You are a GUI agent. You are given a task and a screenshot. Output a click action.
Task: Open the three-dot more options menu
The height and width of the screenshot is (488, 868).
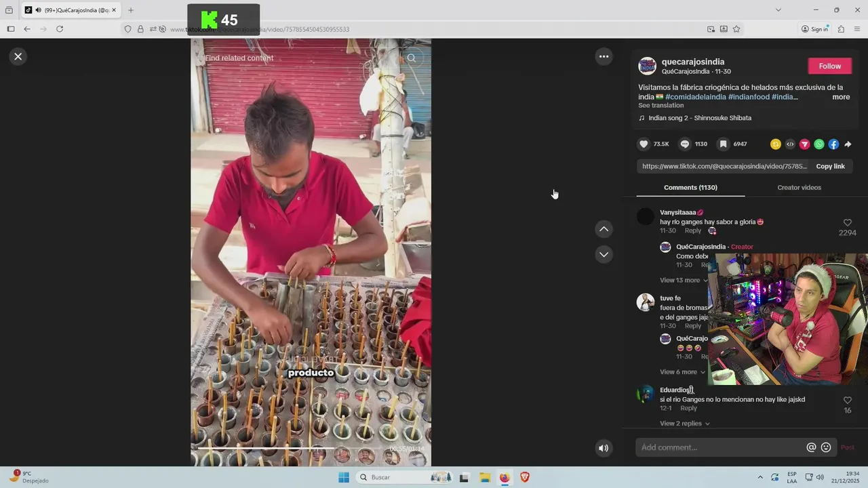click(x=604, y=56)
